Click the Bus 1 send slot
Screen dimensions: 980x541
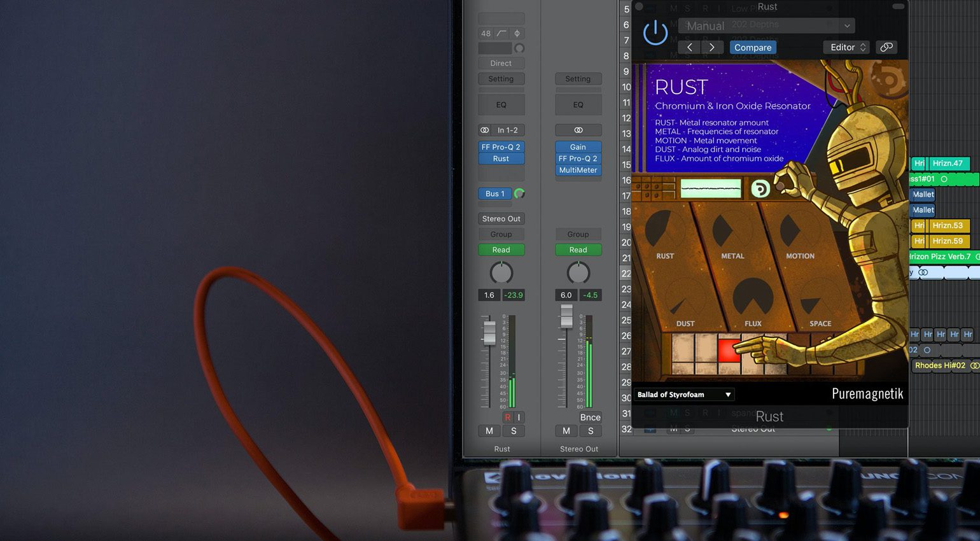[x=495, y=193]
